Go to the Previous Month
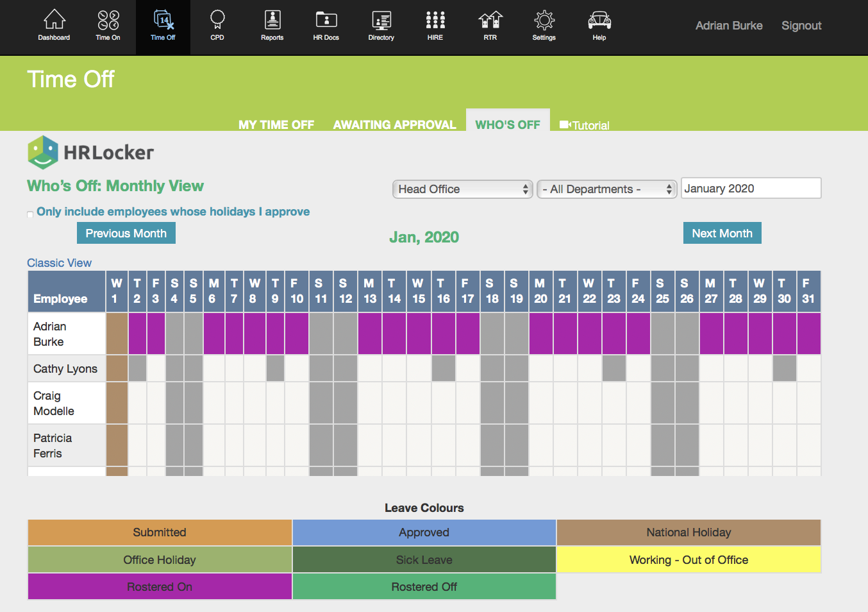This screenshot has width=868, height=612. click(126, 234)
